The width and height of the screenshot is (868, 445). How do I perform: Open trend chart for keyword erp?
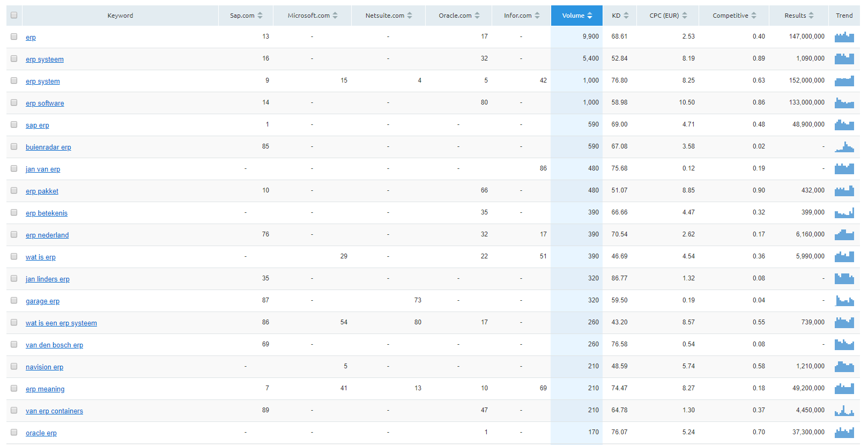pos(844,37)
